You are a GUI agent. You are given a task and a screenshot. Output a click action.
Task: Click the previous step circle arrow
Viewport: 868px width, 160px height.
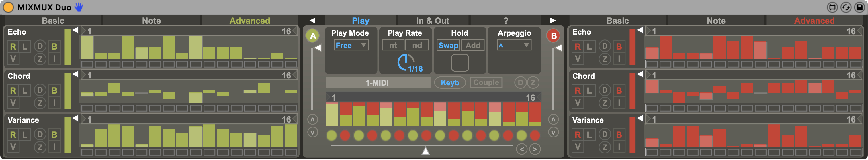coord(522,149)
